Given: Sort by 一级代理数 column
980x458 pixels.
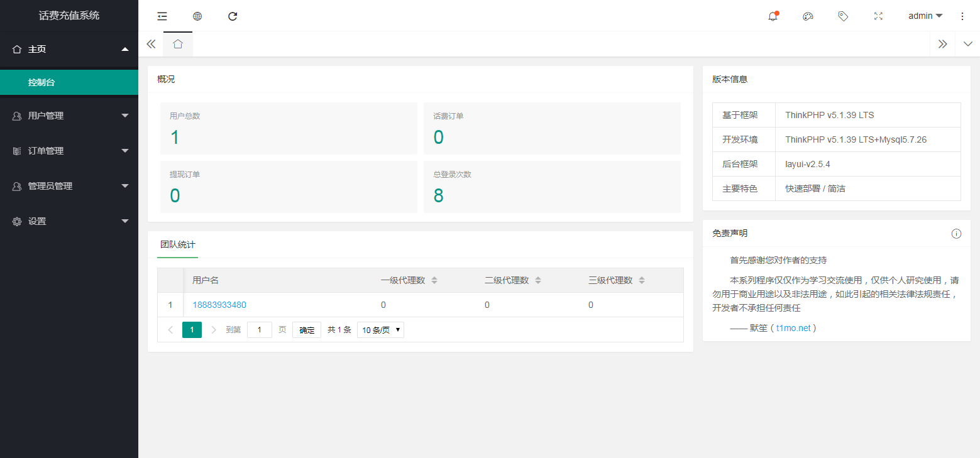Looking at the screenshot, I should coord(434,280).
